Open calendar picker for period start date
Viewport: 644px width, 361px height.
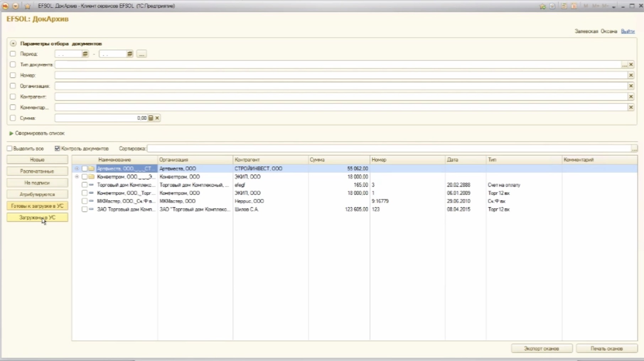pyautogui.click(x=85, y=54)
